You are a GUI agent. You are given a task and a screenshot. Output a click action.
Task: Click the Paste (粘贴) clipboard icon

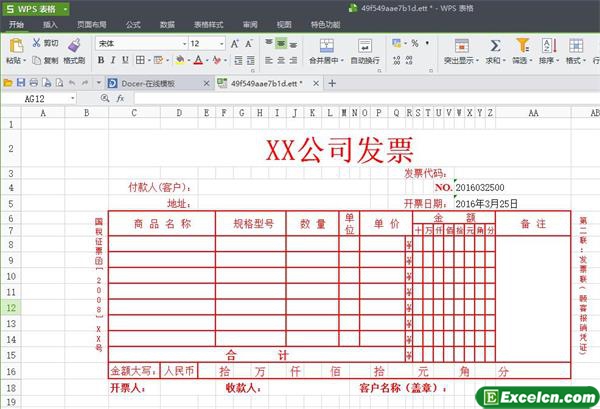(16, 46)
